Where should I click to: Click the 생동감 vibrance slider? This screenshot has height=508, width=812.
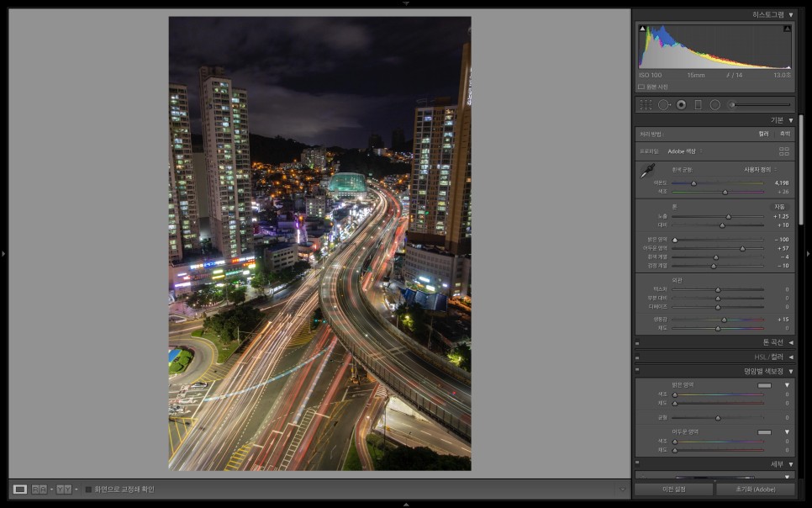point(718,320)
